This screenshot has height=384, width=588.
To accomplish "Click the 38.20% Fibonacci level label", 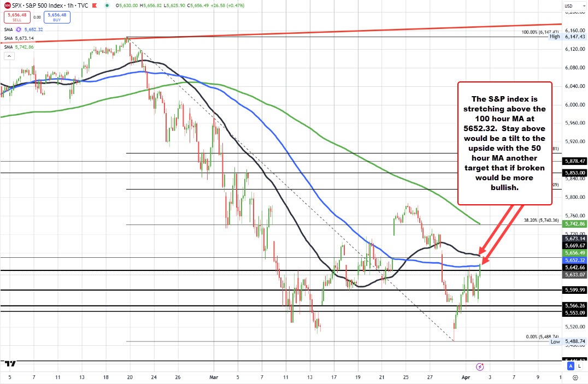I will [x=540, y=220].
